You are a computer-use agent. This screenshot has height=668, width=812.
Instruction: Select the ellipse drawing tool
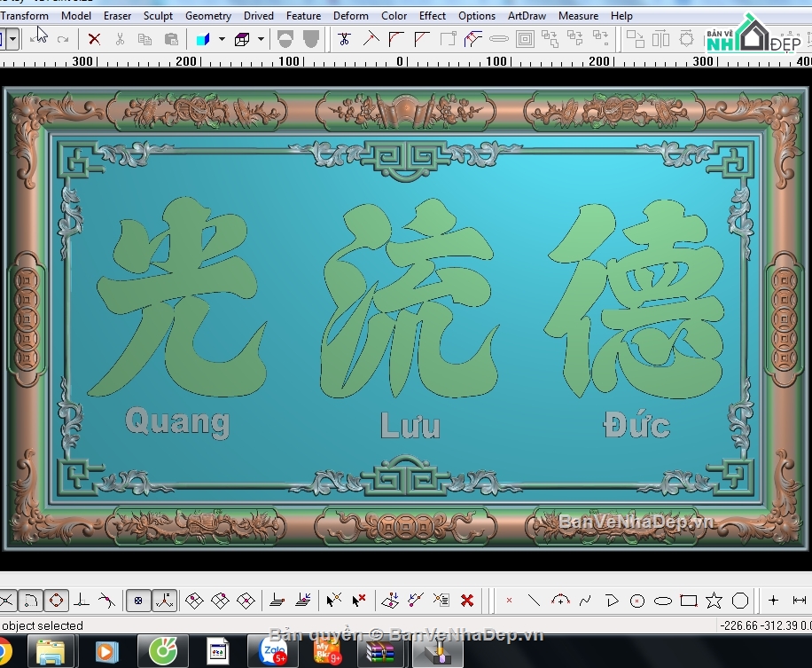point(663,601)
